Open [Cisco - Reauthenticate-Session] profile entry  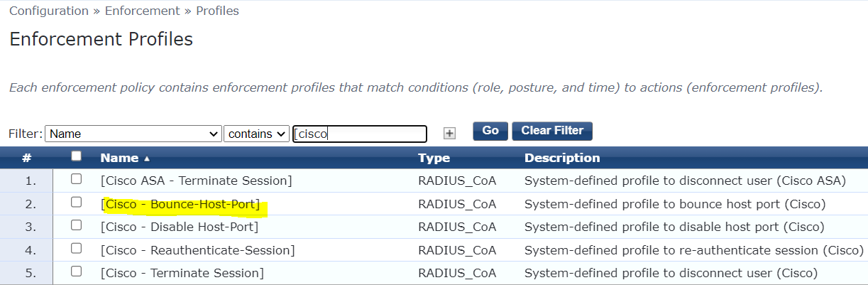[198, 250]
